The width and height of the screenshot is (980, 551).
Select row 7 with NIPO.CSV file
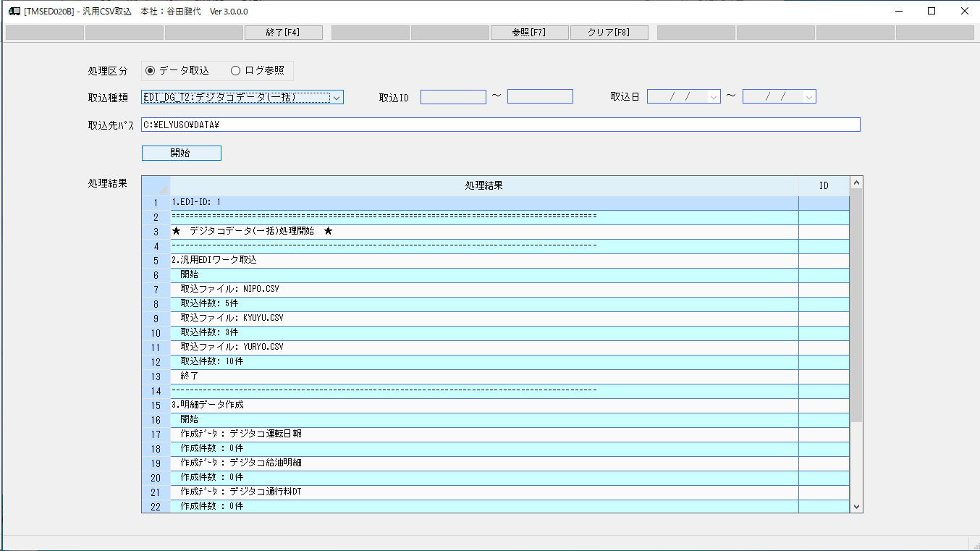483,289
